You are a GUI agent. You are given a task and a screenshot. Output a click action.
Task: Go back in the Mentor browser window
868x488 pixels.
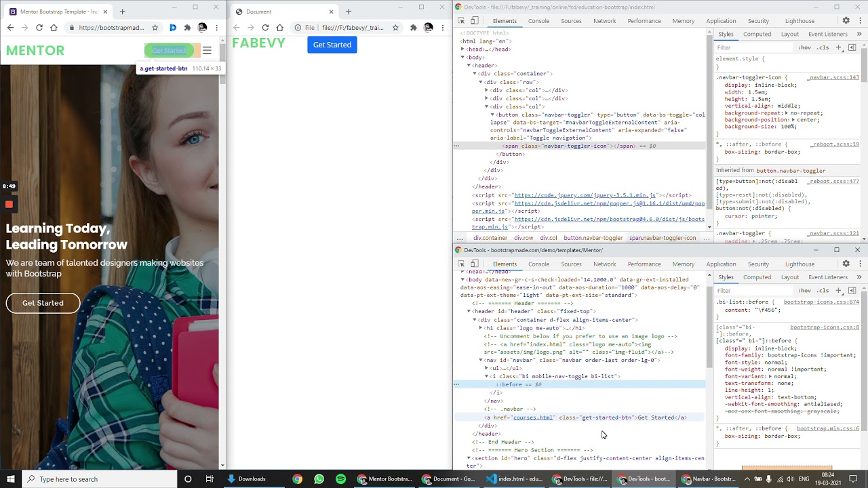[10, 28]
